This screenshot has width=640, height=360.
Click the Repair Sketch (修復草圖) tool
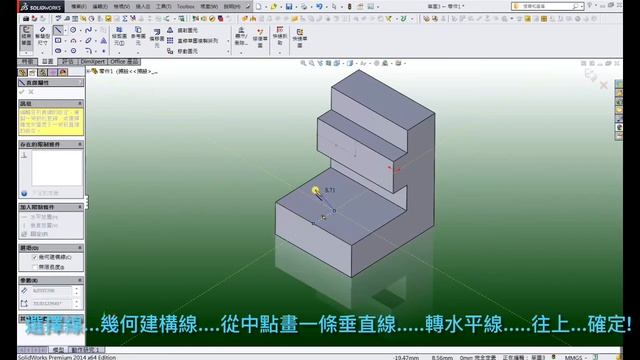coord(260,38)
